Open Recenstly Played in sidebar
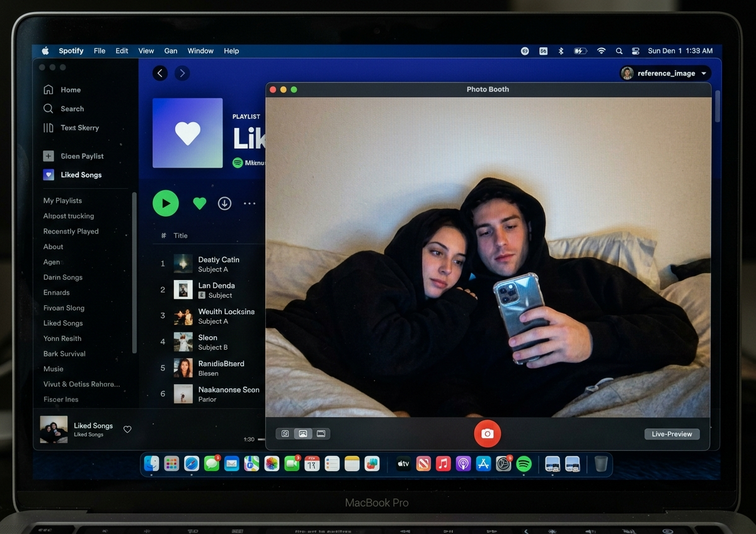The width and height of the screenshot is (756, 534). tap(71, 231)
